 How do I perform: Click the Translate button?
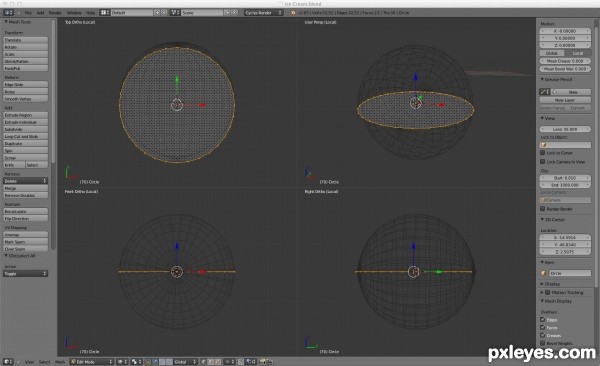[25, 40]
